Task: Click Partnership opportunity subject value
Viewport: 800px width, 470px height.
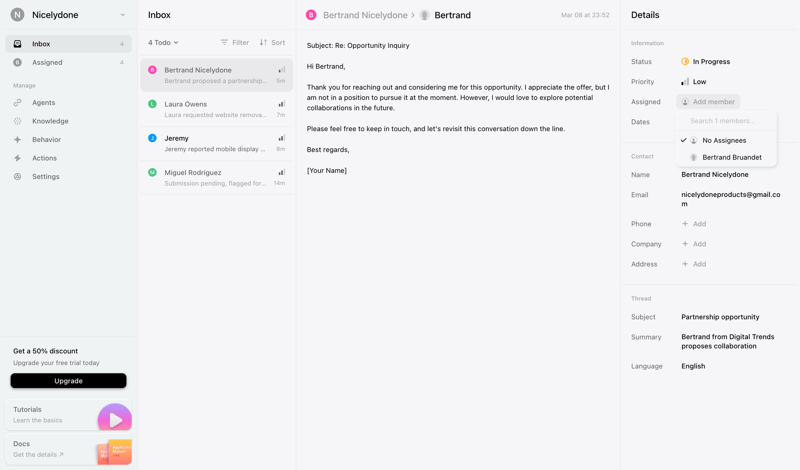Action: [720, 317]
